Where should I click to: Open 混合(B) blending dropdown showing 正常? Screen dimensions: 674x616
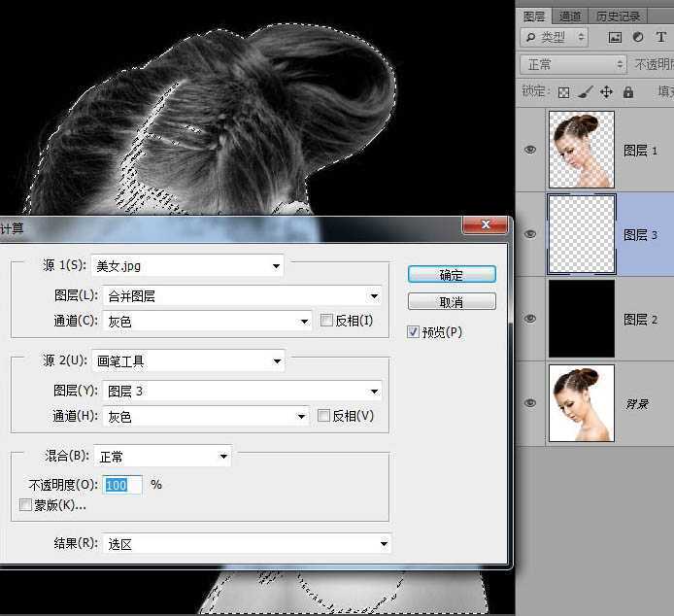(x=162, y=456)
